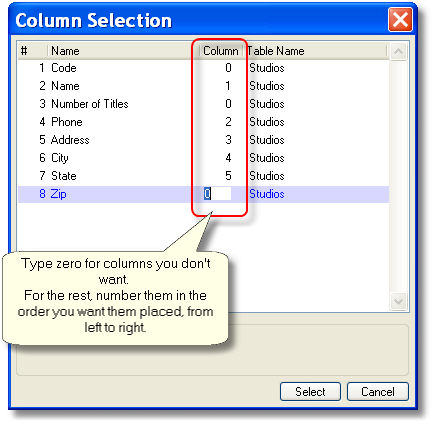Viewport: 432px width, 424px height.
Task: Select the Code row
Action: [203, 68]
